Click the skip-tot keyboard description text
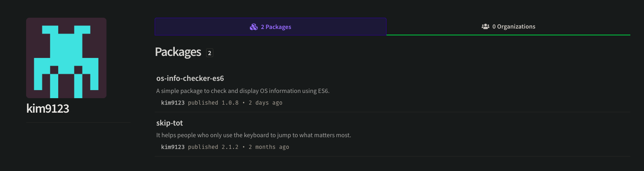The height and width of the screenshot is (171, 644). pyautogui.click(x=254, y=135)
